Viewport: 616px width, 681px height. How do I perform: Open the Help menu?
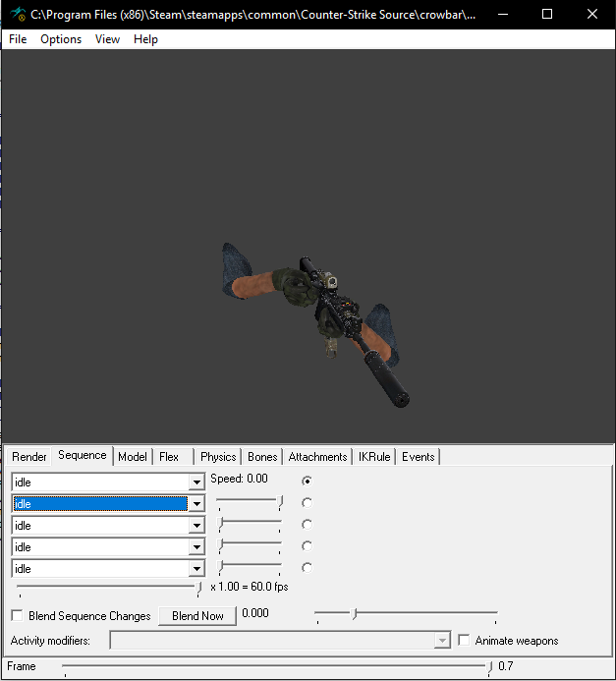(145, 39)
